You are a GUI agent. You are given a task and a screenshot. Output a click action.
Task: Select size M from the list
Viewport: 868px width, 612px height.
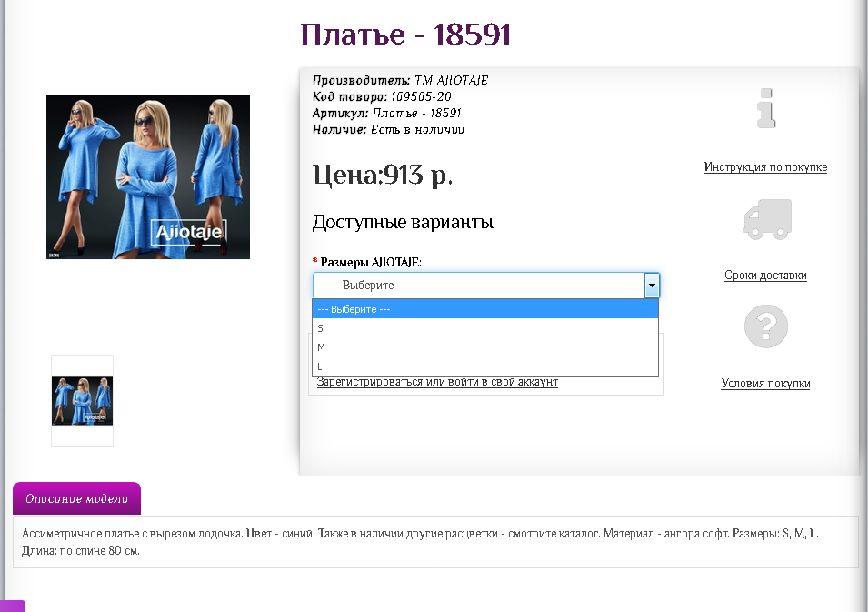pyautogui.click(x=485, y=347)
